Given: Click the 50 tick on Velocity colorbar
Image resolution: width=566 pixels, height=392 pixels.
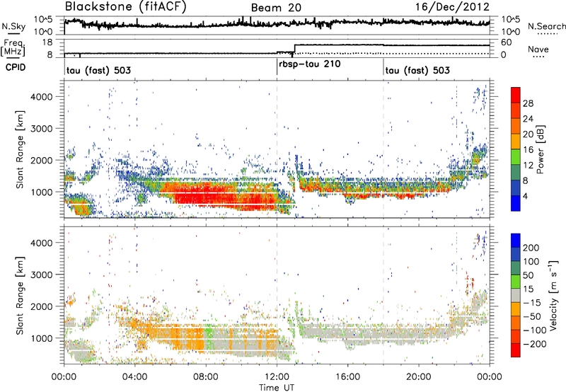Looking at the screenshot, I should (529, 275).
